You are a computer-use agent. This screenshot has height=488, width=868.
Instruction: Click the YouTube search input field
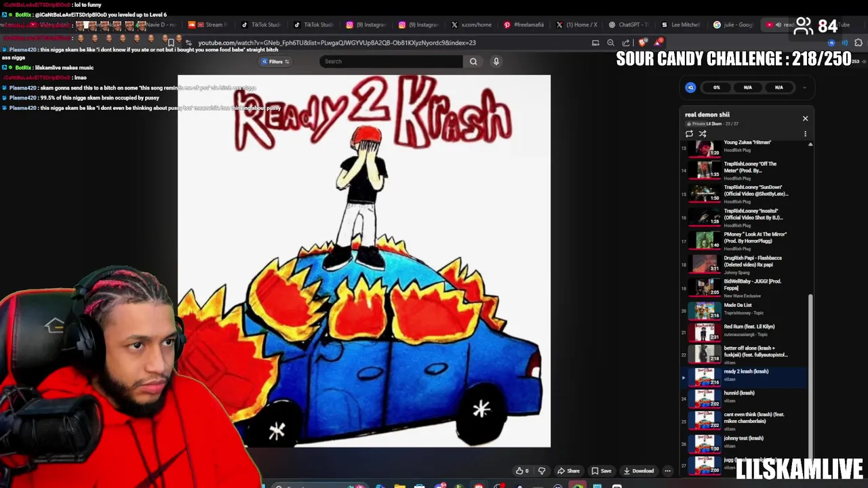click(x=391, y=62)
